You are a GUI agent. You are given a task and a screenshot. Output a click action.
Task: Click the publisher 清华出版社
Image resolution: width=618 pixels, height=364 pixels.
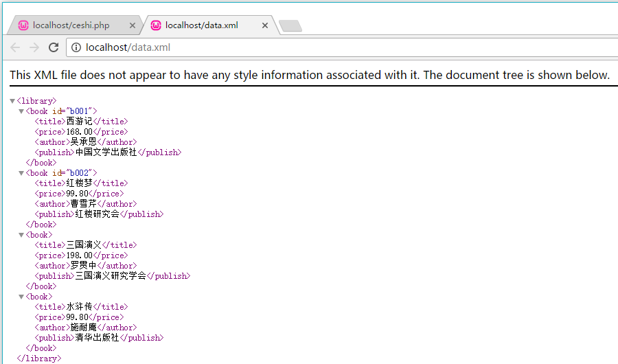(x=97, y=338)
